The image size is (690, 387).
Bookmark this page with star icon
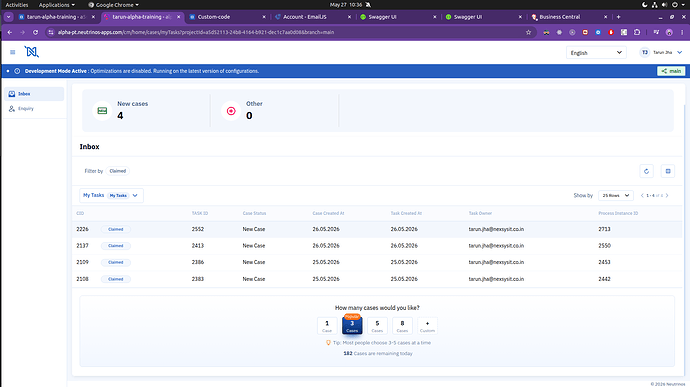(x=529, y=32)
